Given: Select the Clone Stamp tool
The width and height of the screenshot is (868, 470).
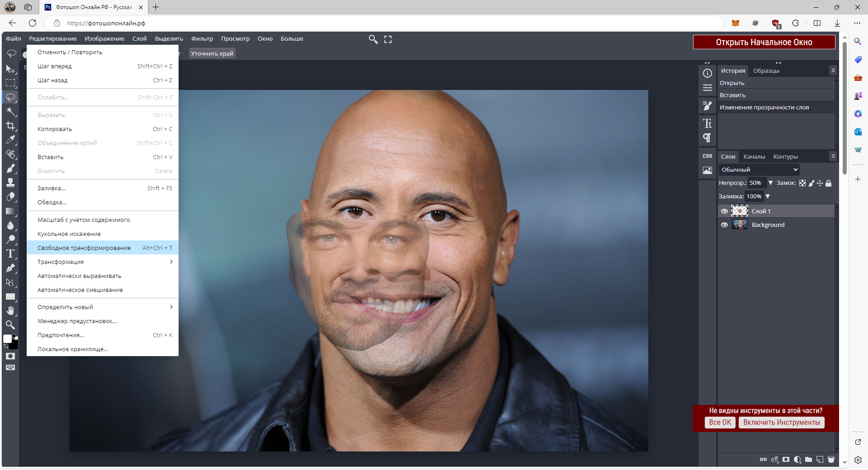Looking at the screenshot, I should point(10,183).
